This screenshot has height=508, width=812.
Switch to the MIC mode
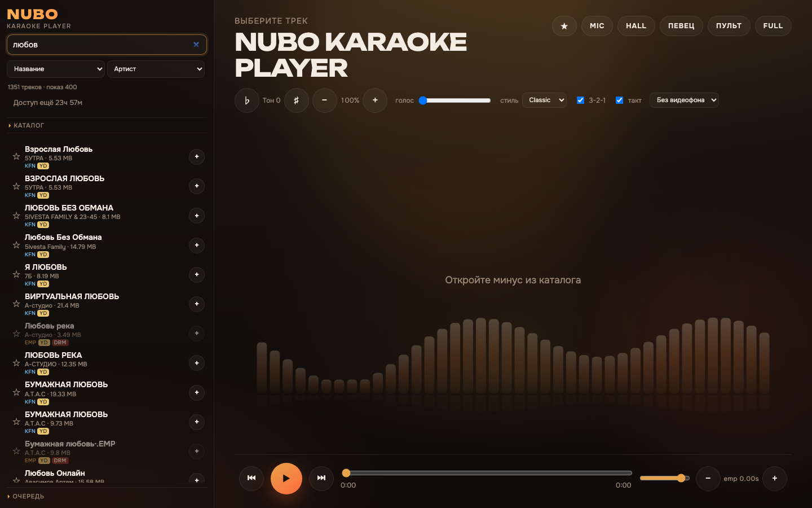click(x=597, y=26)
